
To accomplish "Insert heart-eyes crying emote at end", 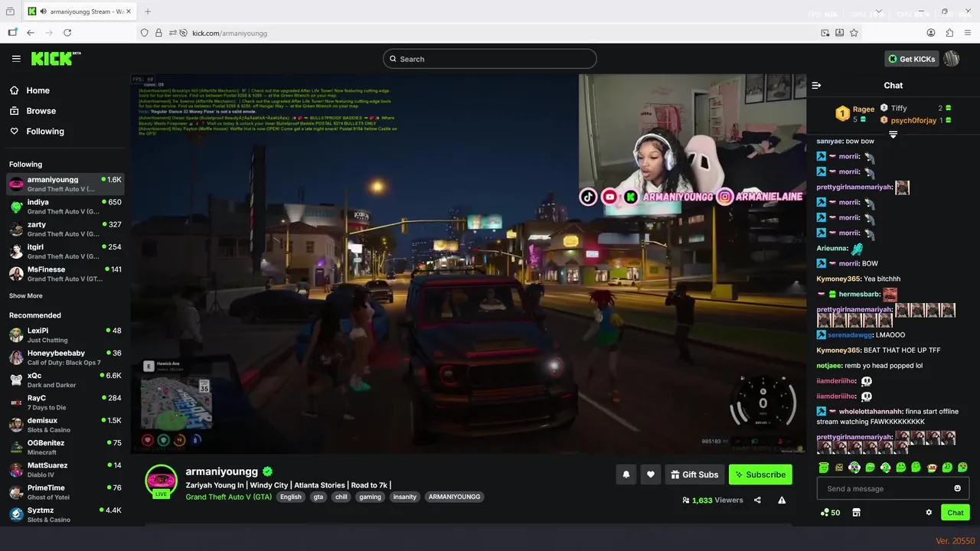I will point(962,468).
